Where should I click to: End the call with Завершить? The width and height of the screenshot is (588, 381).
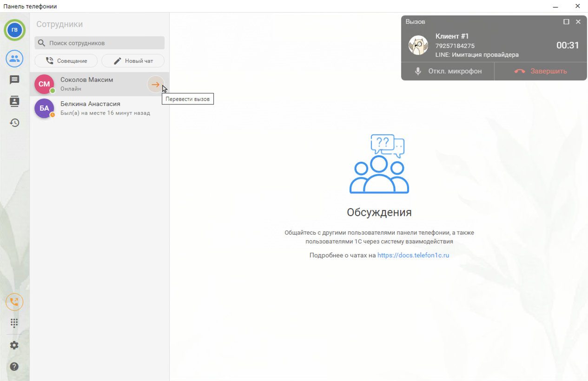coord(540,71)
